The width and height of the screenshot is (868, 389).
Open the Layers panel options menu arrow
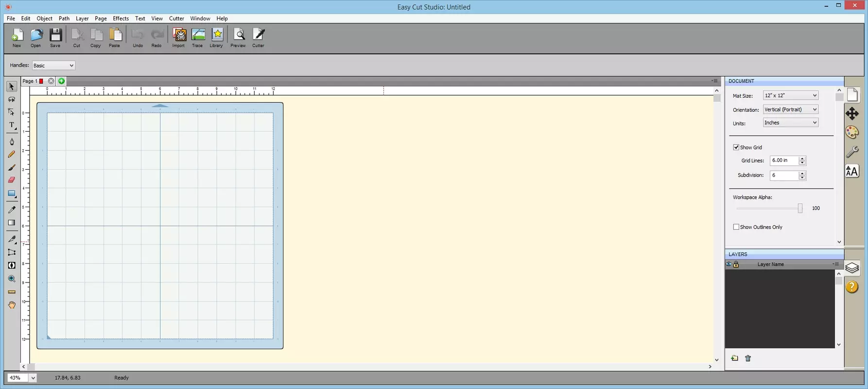pos(835,264)
